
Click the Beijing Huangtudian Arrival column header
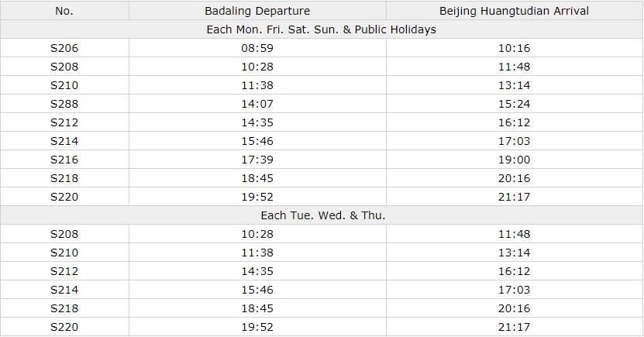[x=514, y=11]
